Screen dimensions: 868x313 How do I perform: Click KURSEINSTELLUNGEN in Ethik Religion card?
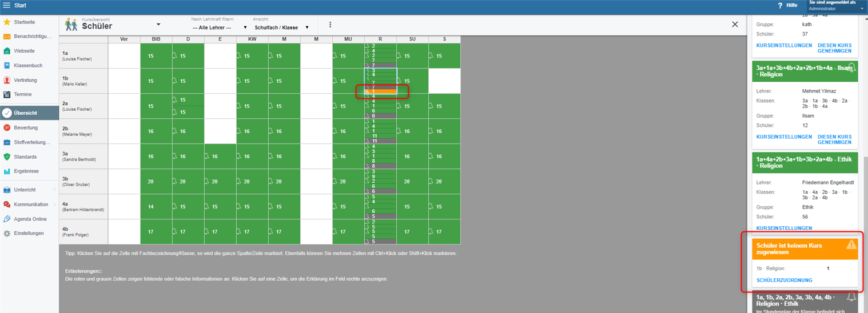784,228
